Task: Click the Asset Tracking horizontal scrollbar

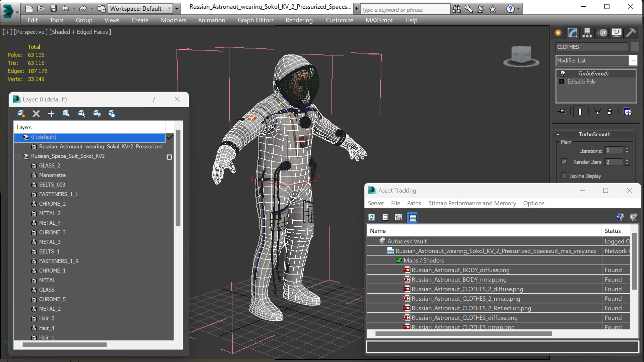Action: (x=463, y=334)
